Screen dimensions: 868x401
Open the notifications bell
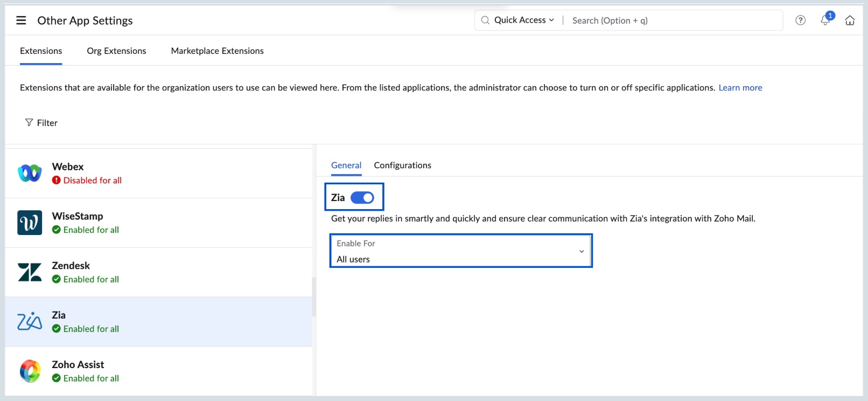pos(825,20)
